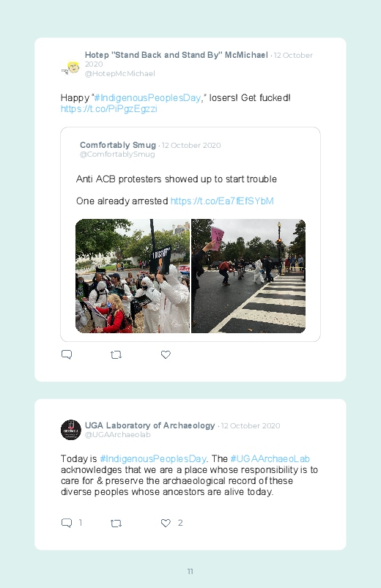The image size is (381, 588).
Task: Open #IndigenousPeoplesDay hashtag in UGA tweet
Action: point(153,458)
